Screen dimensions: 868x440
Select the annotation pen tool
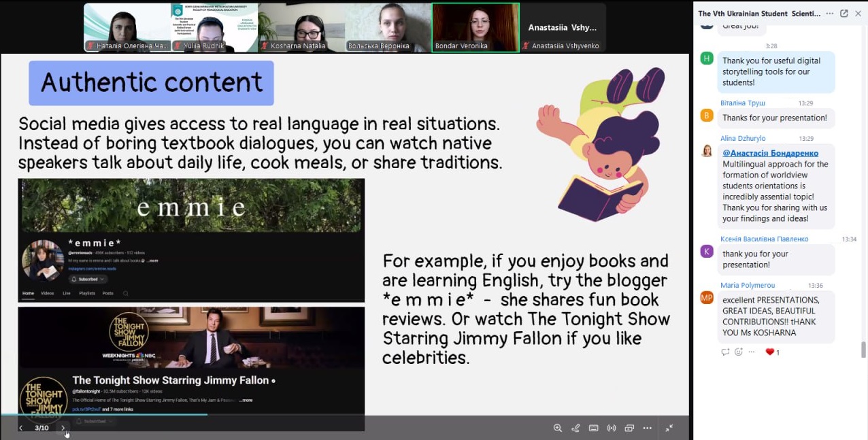pos(575,428)
